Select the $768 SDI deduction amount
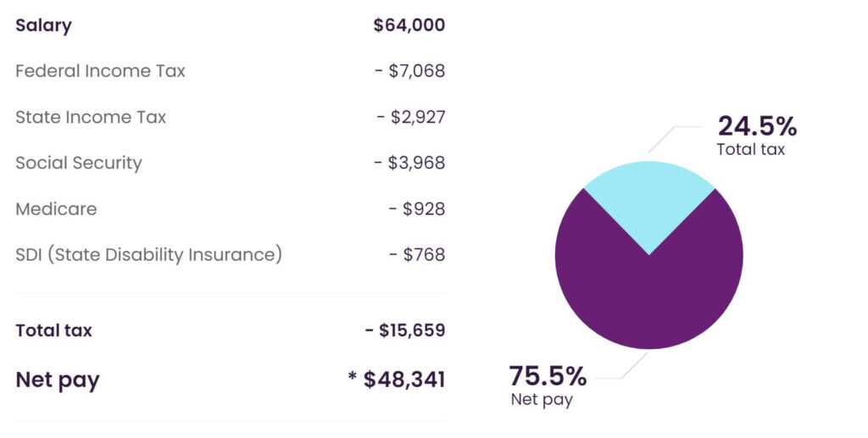The height and width of the screenshot is (438, 868). (416, 254)
